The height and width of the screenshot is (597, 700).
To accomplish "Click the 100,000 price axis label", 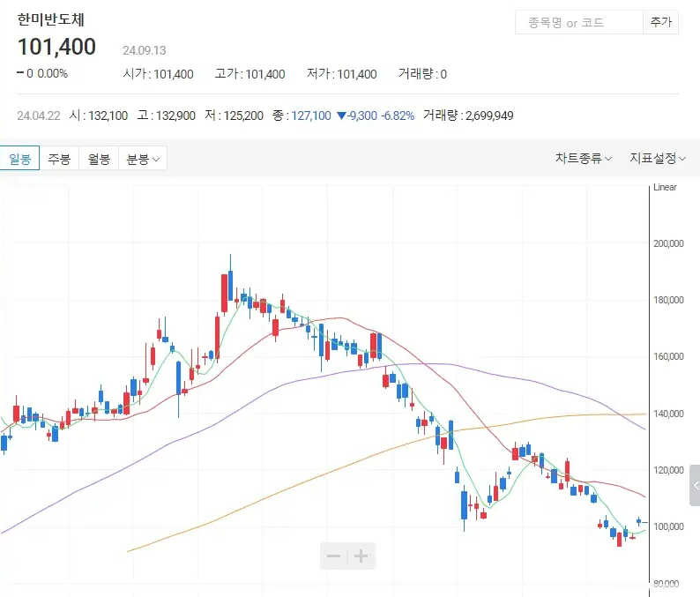I will pos(668,526).
